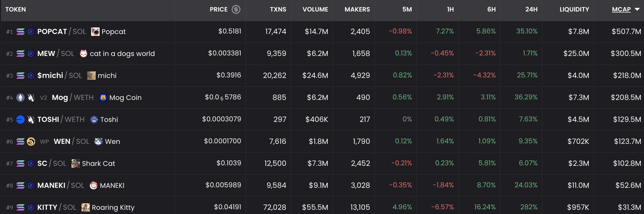Click the Wen token logo
The width and height of the screenshot is (644, 214).
point(99,142)
